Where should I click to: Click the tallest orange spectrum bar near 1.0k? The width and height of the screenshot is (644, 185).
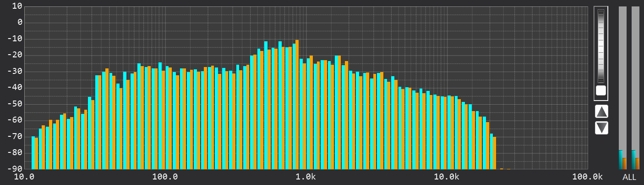pyautogui.click(x=297, y=103)
